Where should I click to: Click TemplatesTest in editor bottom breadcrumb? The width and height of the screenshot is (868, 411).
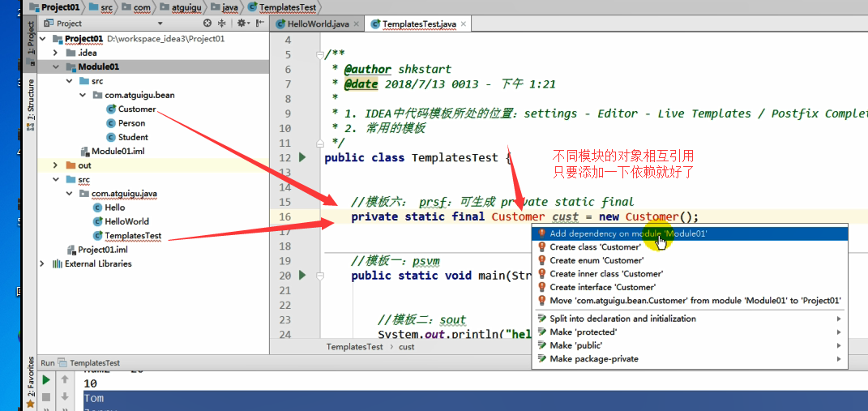[x=354, y=347]
